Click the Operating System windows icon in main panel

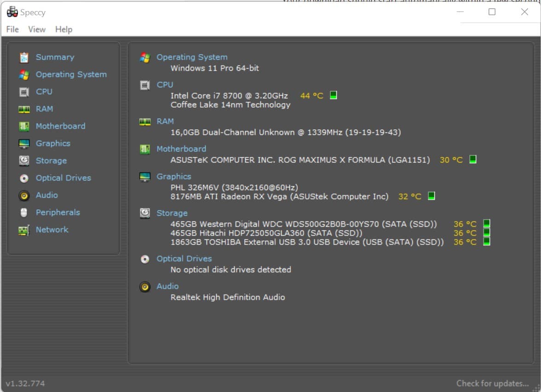144,57
